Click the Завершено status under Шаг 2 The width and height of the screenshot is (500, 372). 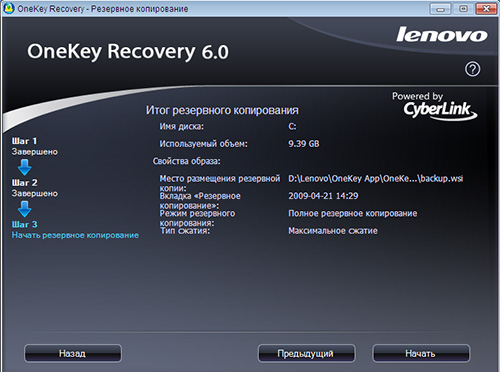click(x=35, y=194)
